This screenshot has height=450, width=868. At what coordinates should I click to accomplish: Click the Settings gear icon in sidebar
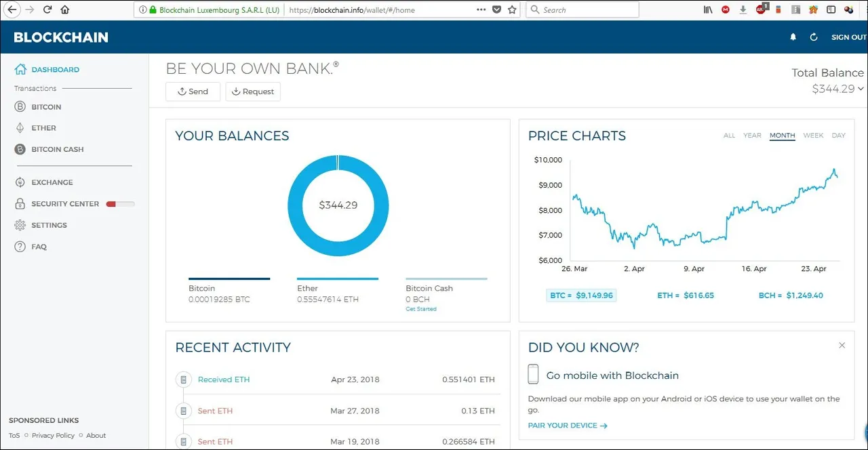pos(20,225)
